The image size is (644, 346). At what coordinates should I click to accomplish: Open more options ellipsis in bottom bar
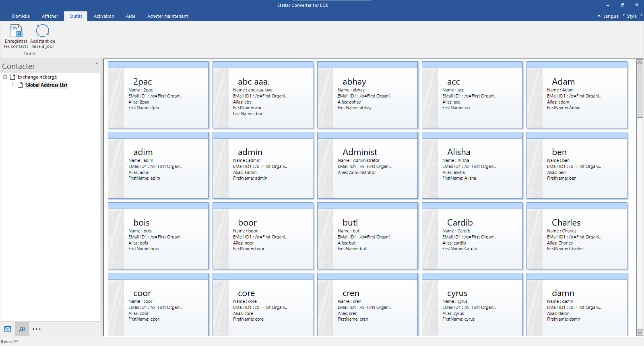[37, 329]
